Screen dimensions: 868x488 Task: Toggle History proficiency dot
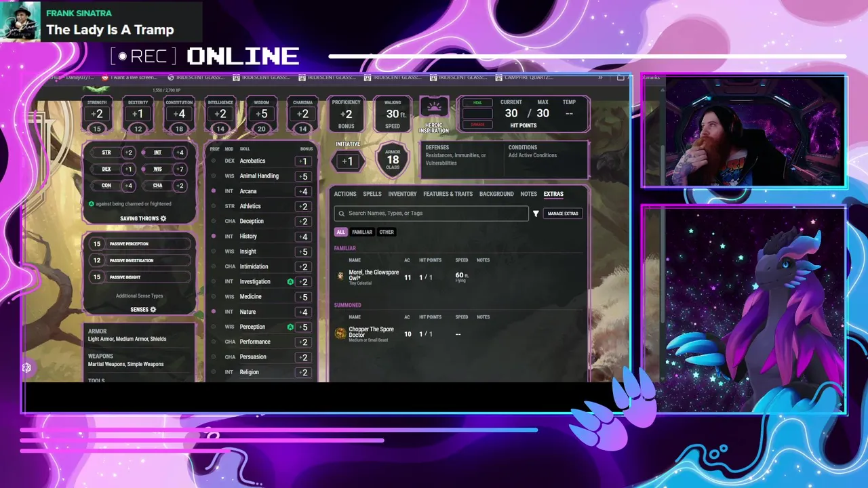pos(214,237)
